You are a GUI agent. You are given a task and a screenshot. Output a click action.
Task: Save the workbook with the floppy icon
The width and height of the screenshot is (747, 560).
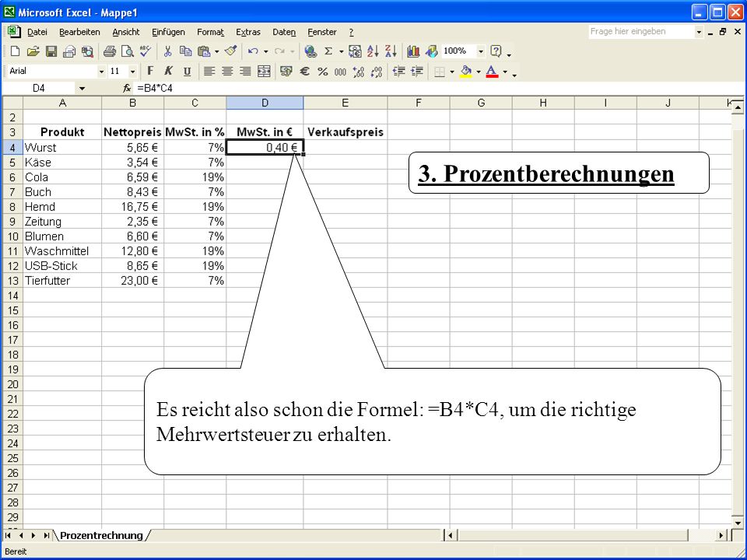[x=51, y=51]
